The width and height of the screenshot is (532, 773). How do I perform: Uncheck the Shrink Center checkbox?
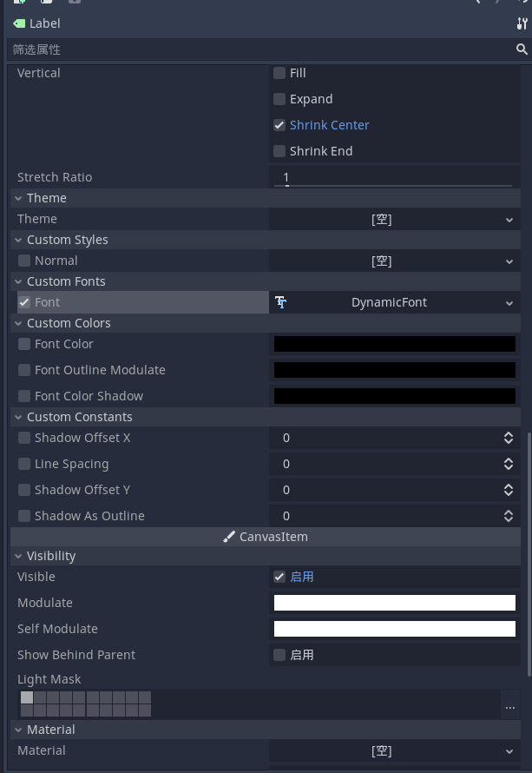pos(279,125)
